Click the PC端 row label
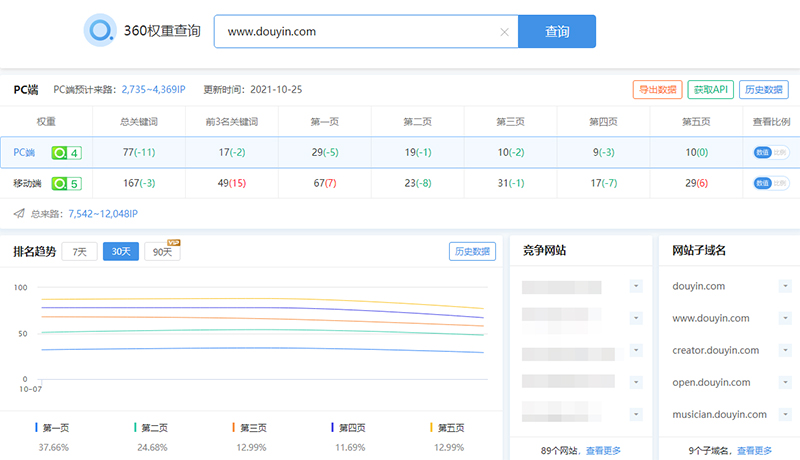This screenshot has width=800, height=460. (x=24, y=152)
